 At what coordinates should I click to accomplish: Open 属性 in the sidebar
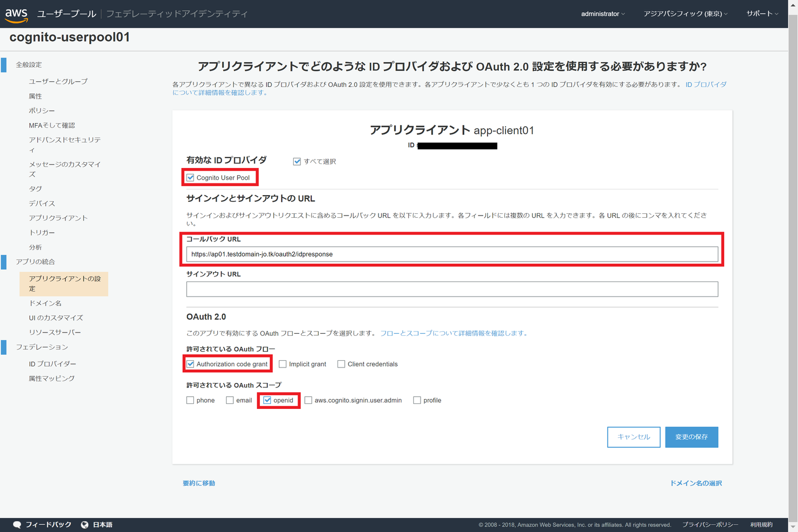coord(35,96)
